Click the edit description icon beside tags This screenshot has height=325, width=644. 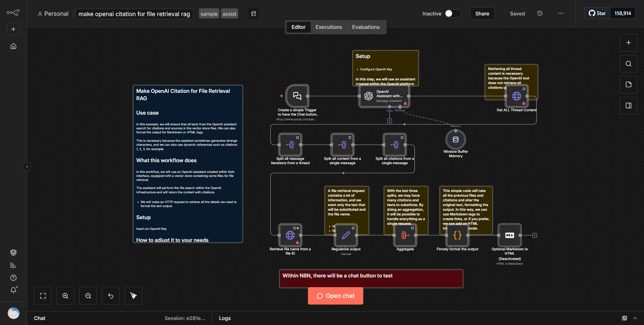click(254, 13)
